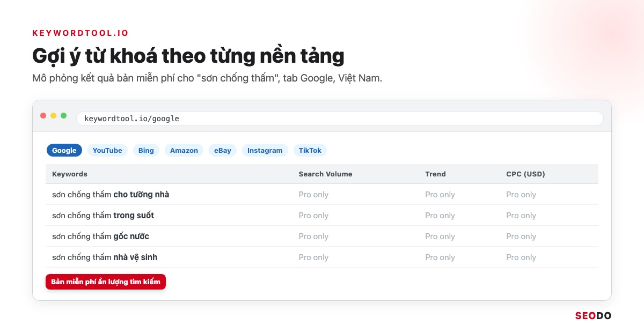Sort by the Keywords column header
This screenshot has height=333, width=644.
70,174
